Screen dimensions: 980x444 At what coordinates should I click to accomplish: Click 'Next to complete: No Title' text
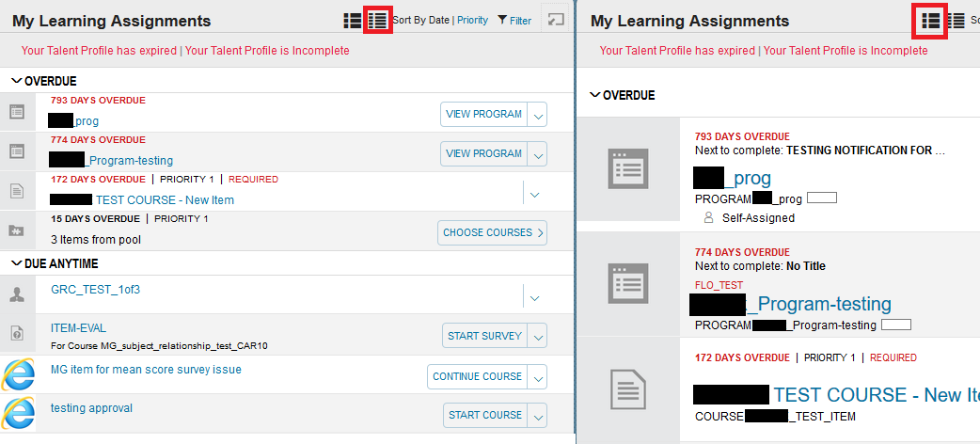[760, 266]
